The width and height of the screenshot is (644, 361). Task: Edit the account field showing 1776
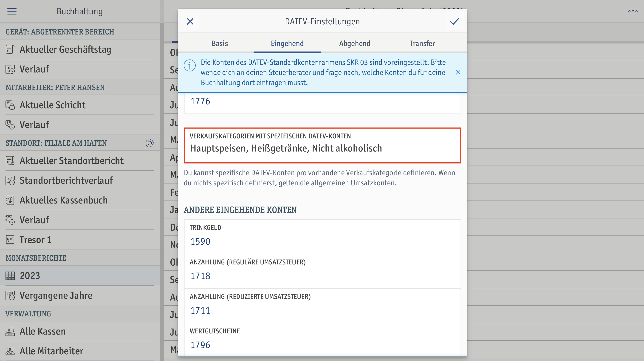pos(322,103)
